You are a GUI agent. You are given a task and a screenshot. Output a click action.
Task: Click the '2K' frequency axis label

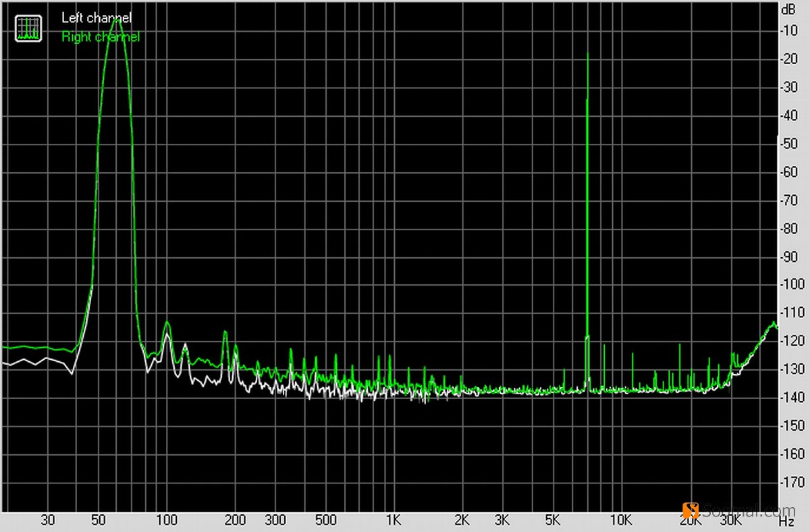pos(462,521)
